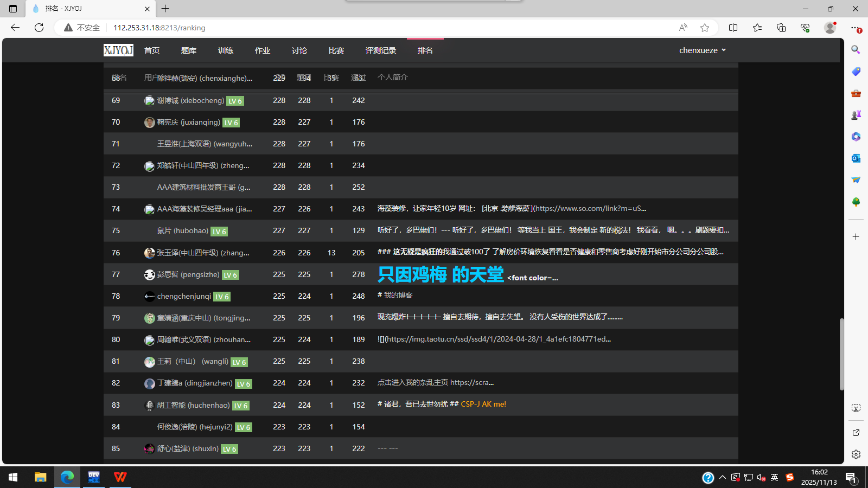
Task: Click the sidebar search icon
Action: coord(856,50)
